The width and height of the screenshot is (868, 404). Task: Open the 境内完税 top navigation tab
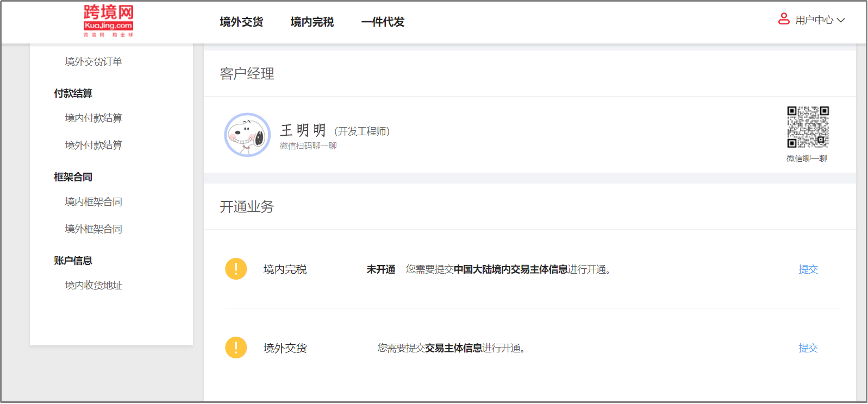pos(312,22)
